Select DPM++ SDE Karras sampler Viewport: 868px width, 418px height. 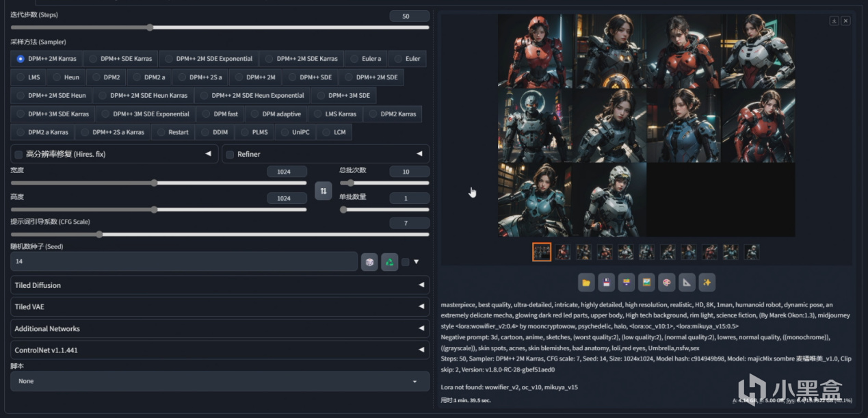point(121,58)
